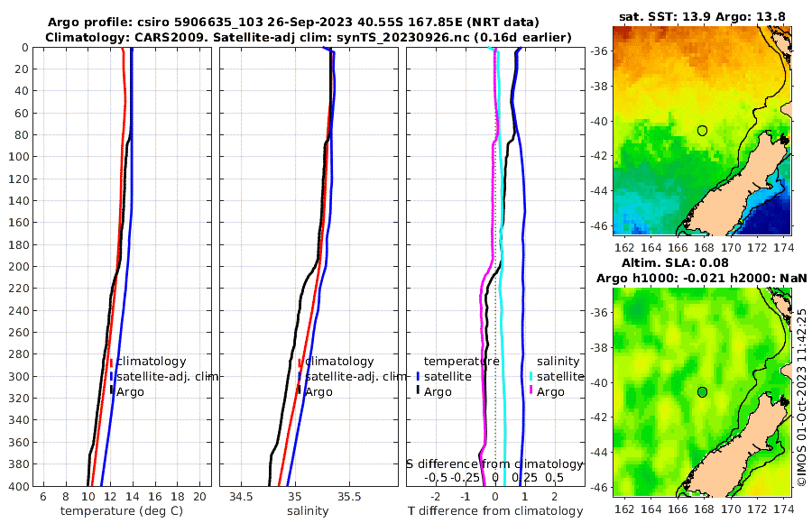Screen dimensions: 812x523
Task: Click 'climatology' legend text in salinity panel
Action: click(x=340, y=362)
